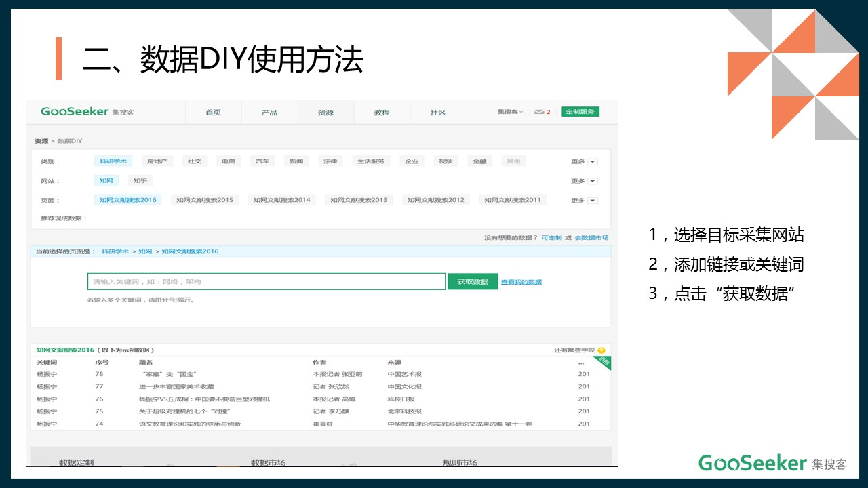Select the 新闻 category
The height and width of the screenshot is (488, 868).
296,161
